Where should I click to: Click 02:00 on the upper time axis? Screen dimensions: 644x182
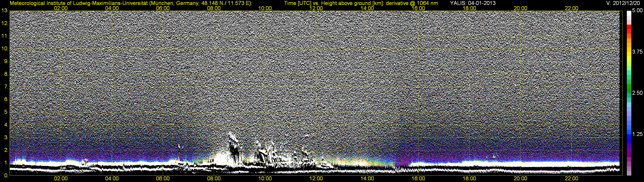61,8
